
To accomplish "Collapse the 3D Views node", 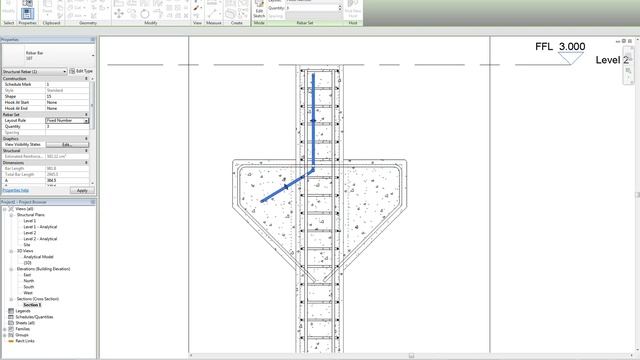I will [11, 251].
